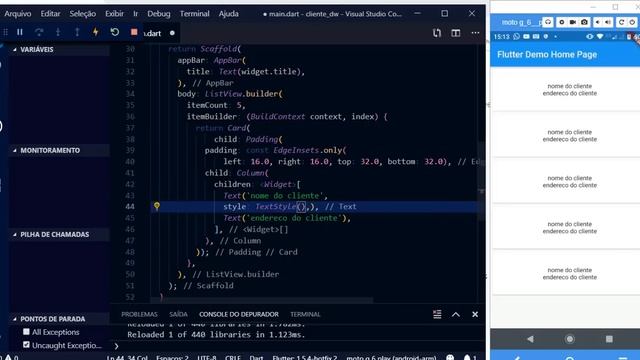Switch to the PROBLEMAS tab

tap(139, 314)
